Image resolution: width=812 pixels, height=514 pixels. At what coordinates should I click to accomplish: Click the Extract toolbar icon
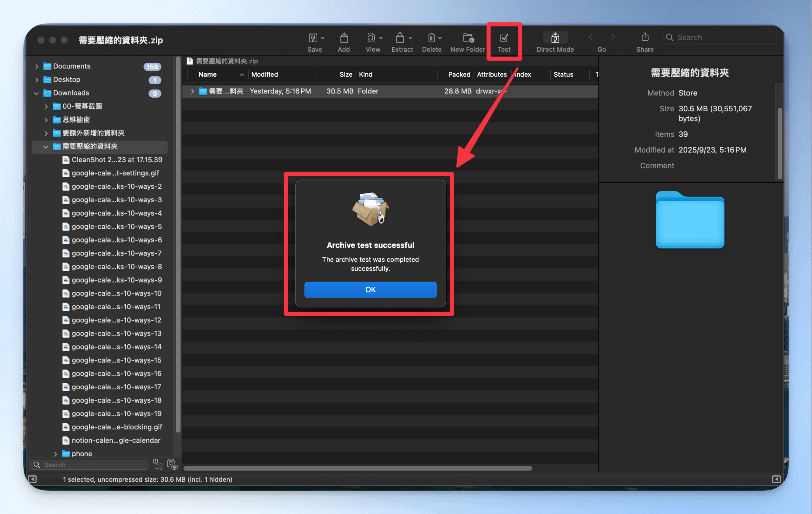pos(400,38)
